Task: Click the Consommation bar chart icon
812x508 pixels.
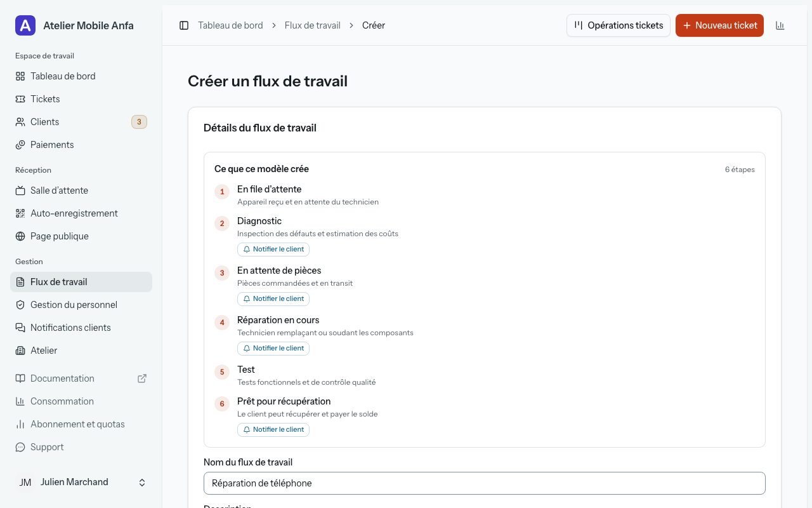Action: (20, 401)
